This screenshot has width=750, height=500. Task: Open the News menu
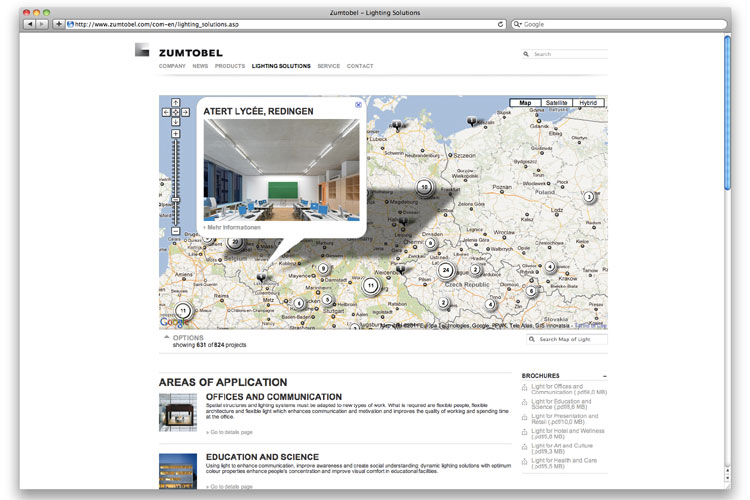[200, 66]
